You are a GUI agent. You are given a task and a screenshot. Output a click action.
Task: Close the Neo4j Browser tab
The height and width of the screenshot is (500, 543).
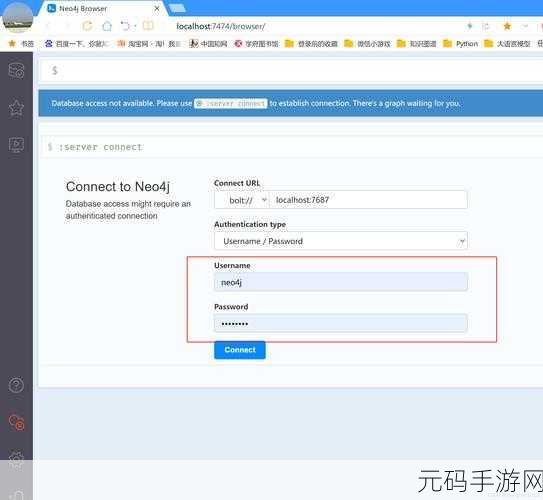[157, 8]
